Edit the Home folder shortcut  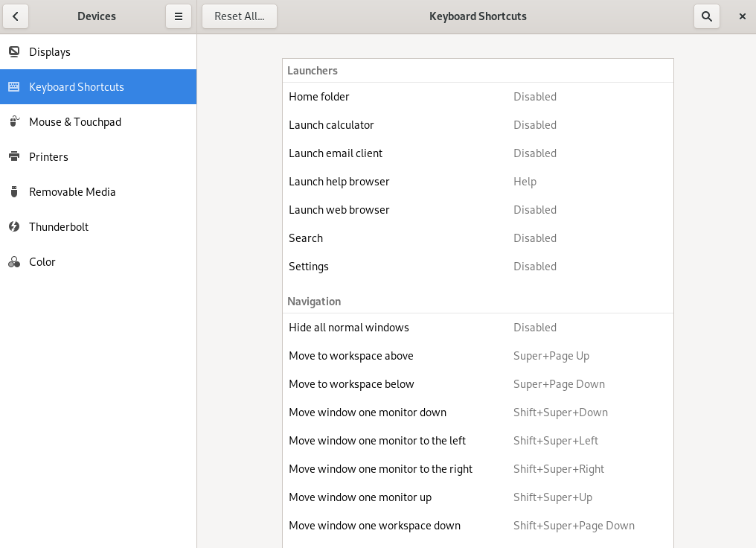click(478, 97)
